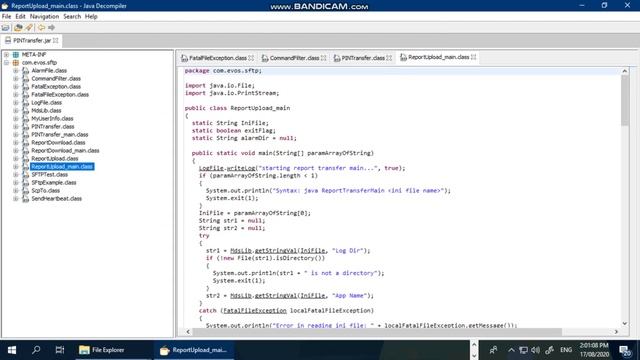640x360 pixels.
Task: Open the Help menu
Action: pyautogui.click(x=91, y=16)
